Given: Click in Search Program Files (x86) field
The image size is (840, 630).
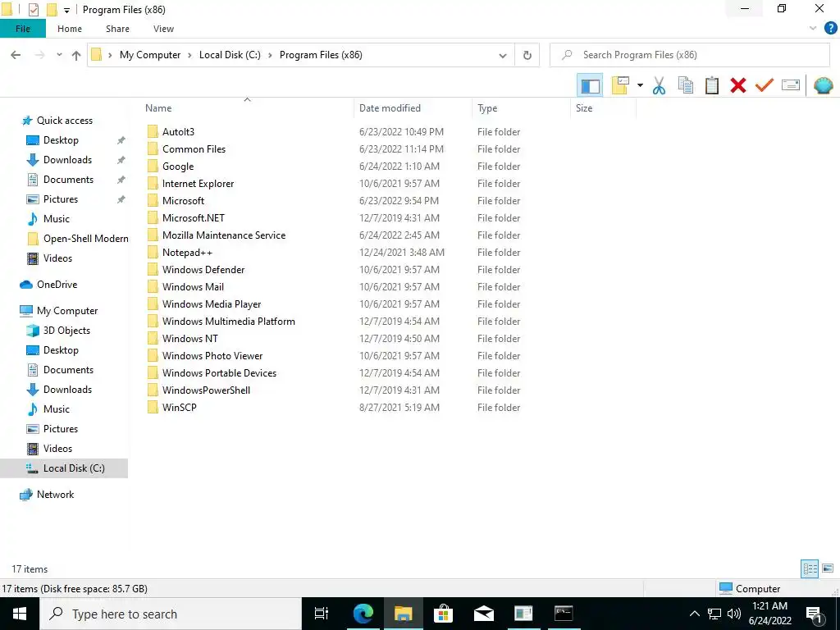Looking at the screenshot, I should coord(690,55).
